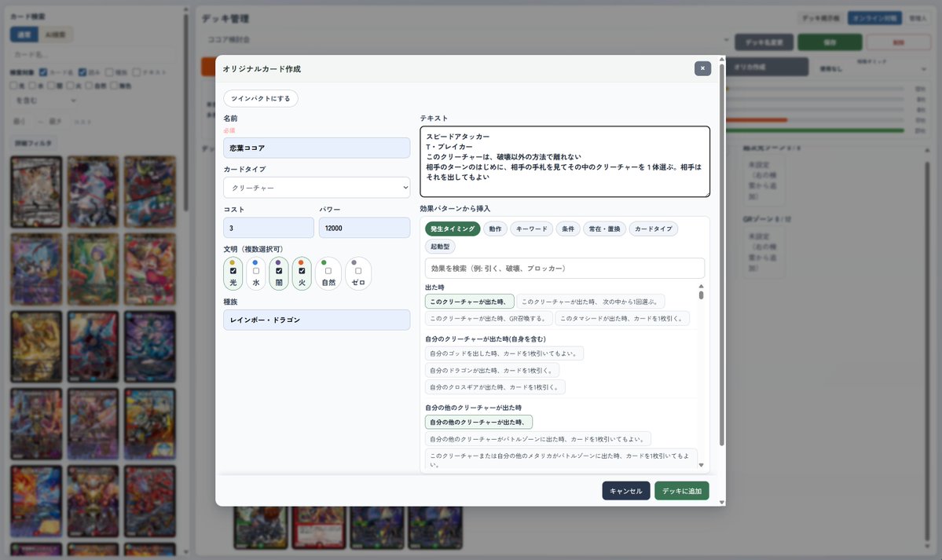
Task: Insert pattern 自分のクロスギアが出た時、カードを1枚引く。
Action: pyautogui.click(x=495, y=387)
